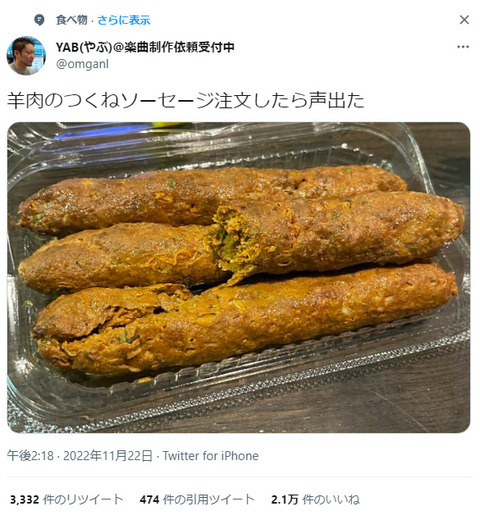
Task: Click the topic pin icon beside 食べ物
Action: (x=39, y=20)
